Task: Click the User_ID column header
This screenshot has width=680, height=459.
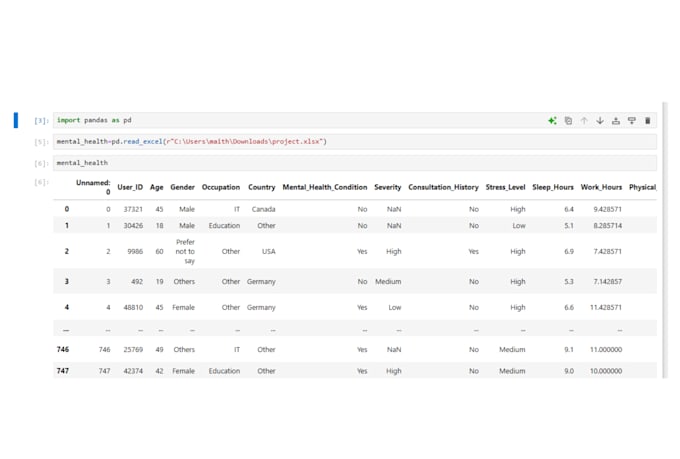Action: (x=130, y=187)
